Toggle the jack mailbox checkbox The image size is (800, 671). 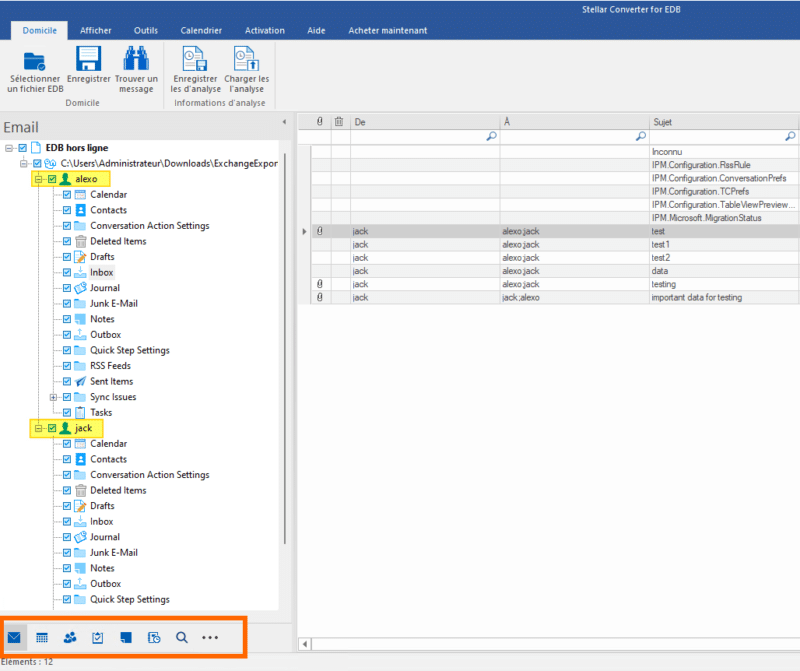click(52, 428)
